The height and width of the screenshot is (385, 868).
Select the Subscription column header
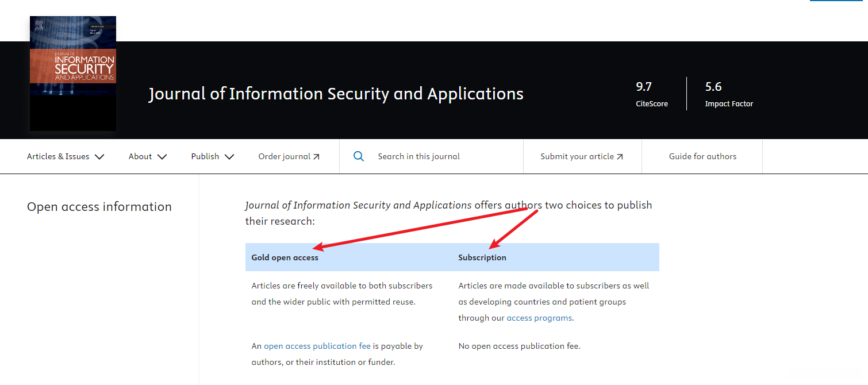click(482, 257)
